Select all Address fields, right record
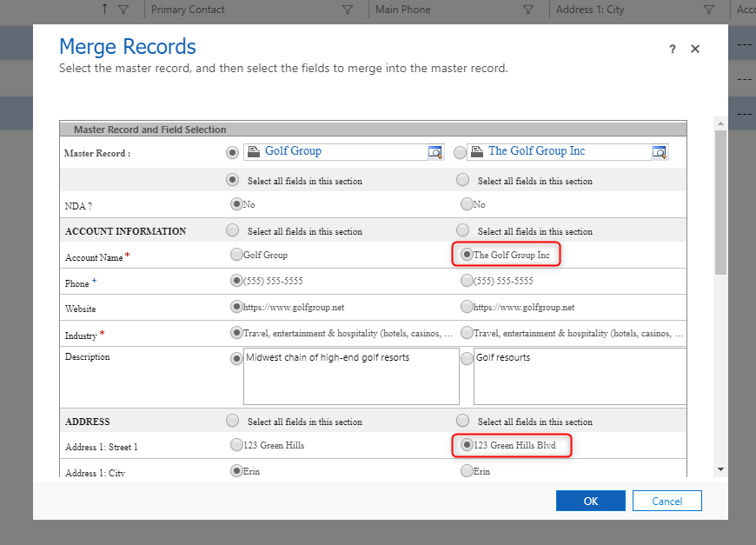The image size is (756, 545). tap(462, 421)
